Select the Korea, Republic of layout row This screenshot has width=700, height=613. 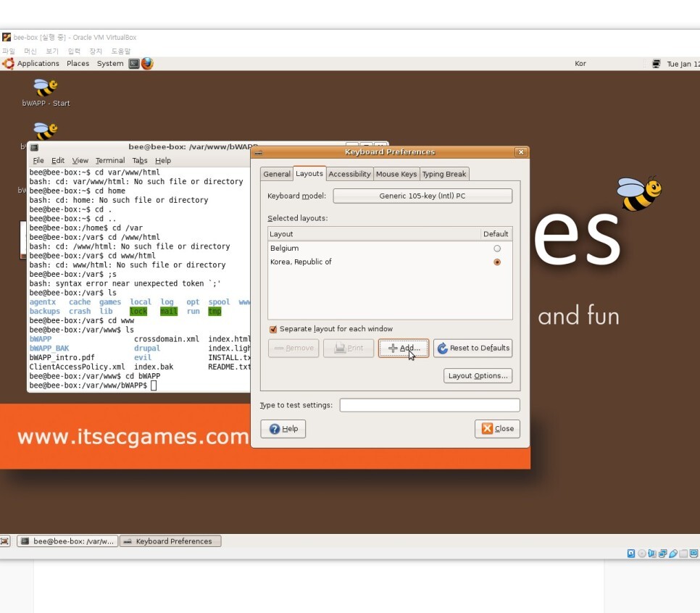tap(390, 262)
